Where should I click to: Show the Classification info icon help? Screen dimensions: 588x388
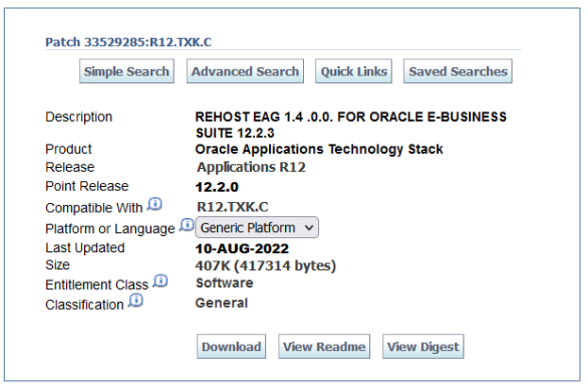136,301
